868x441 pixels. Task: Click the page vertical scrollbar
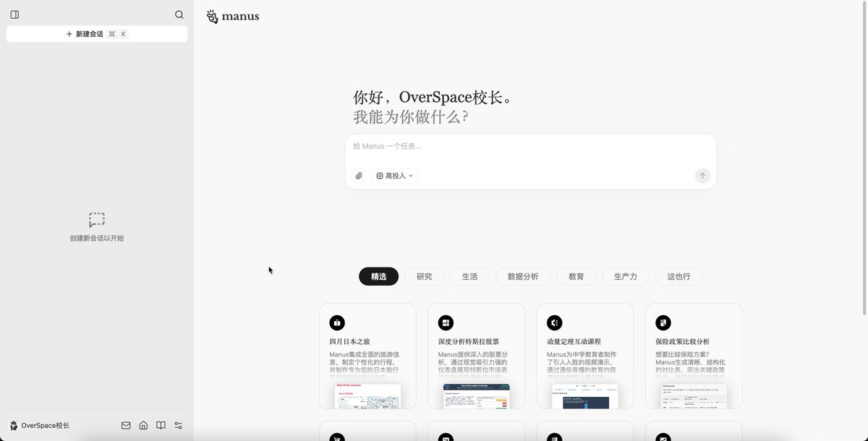pos(864,158)
